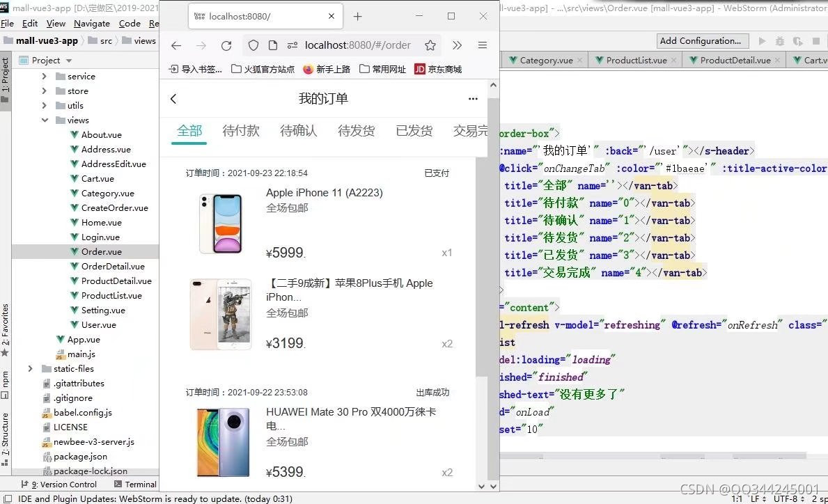Toggle the npm side panel
The height and width of the screenshot is (504, 828).
[x=6, y=384]
